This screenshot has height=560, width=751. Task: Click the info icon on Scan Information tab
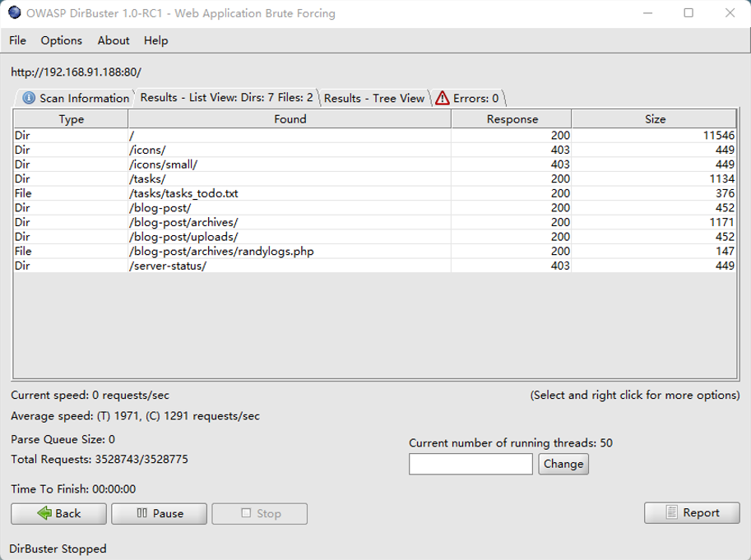[29, 98]
